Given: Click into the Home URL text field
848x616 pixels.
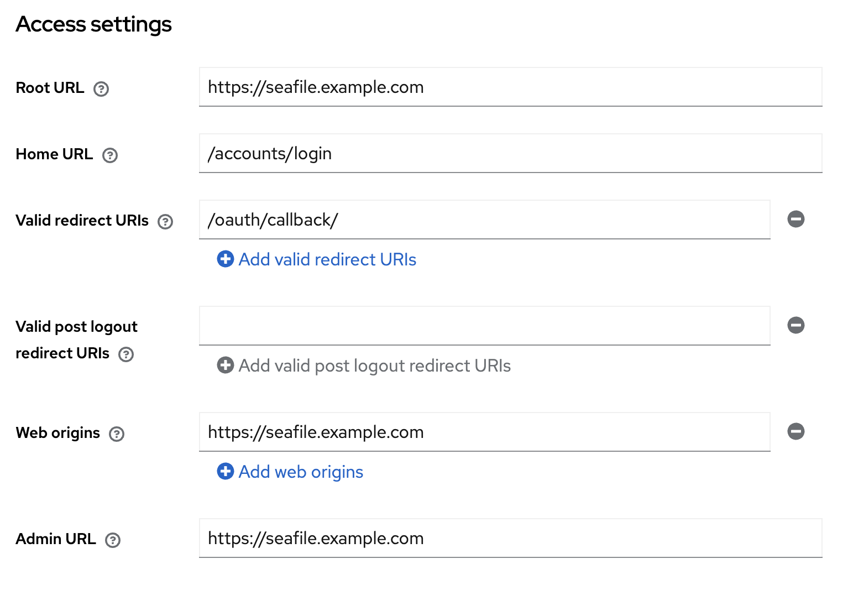Looking at the screenshot, I should [x=510, y=154].
